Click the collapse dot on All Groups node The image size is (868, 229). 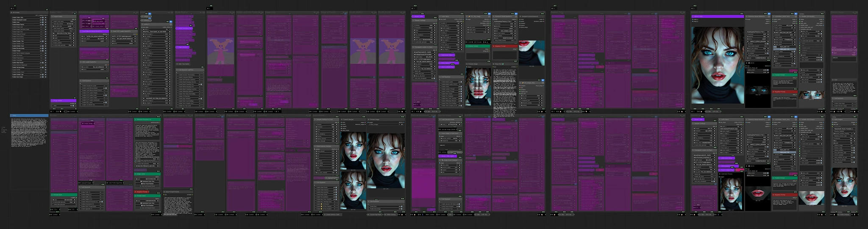tap(12, 13)
